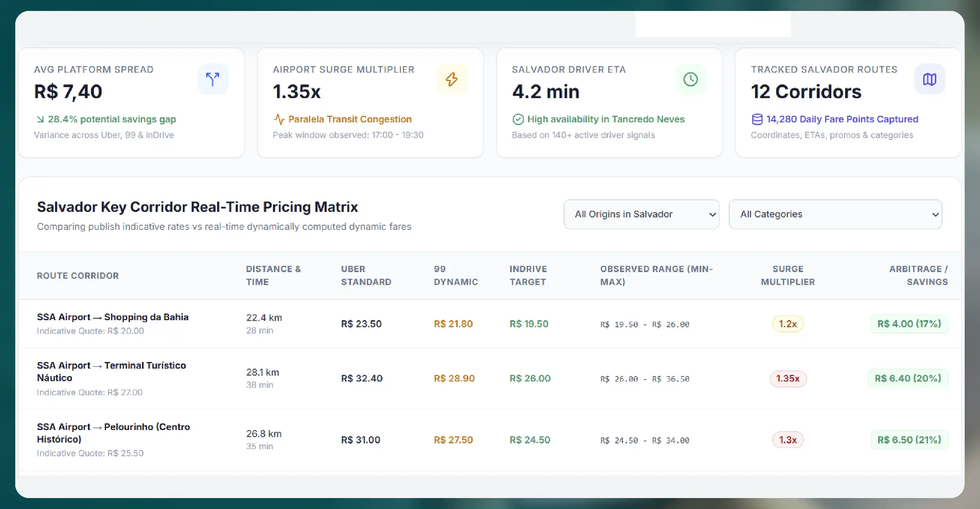Click the R$ 6.50 (21%) savings badge
980x509 pixels.
(x=909, y=440)
